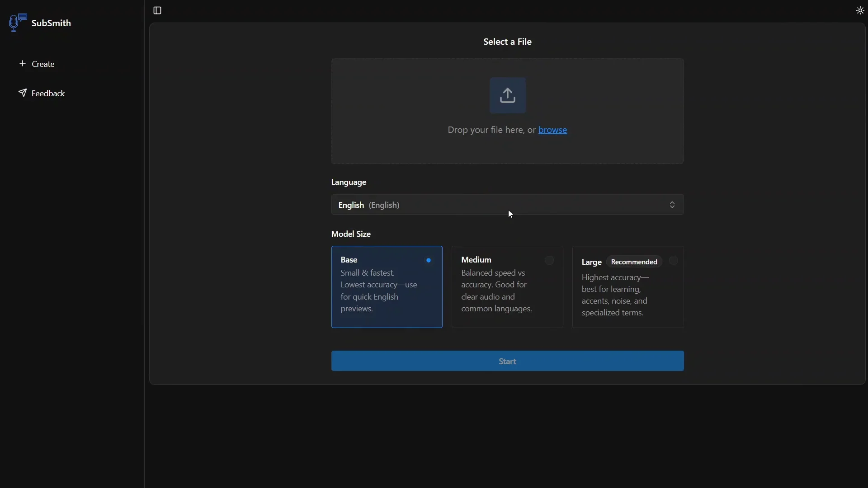Image resolution: width=868 pixels, height=488 pixels.
Task: Open the Create menu item
Action: point(43,64)
